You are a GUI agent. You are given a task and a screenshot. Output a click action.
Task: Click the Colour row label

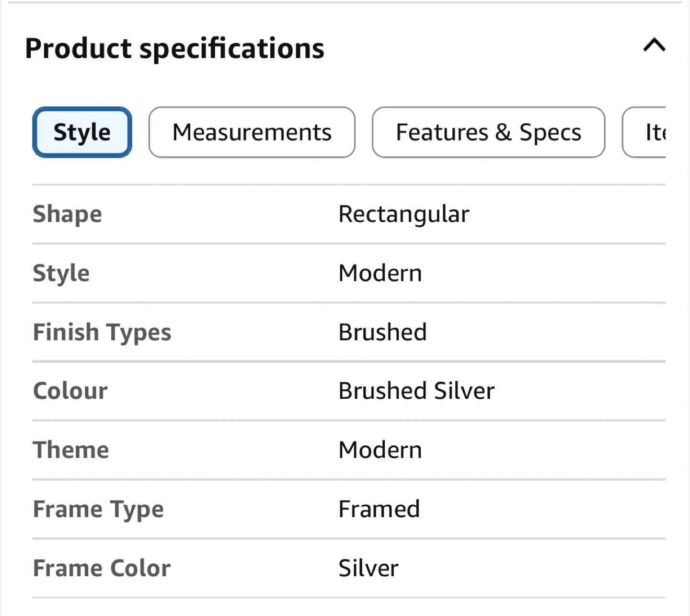click(70, 391)
